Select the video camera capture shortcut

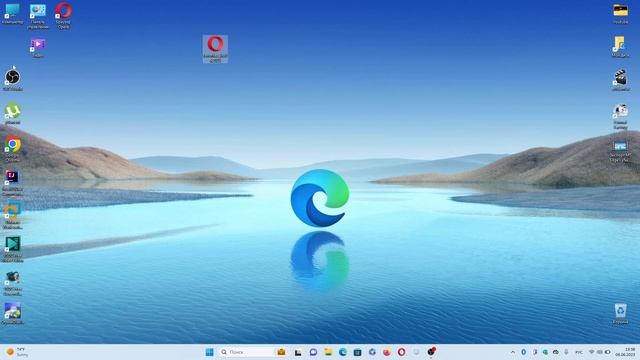coord(13,283)
